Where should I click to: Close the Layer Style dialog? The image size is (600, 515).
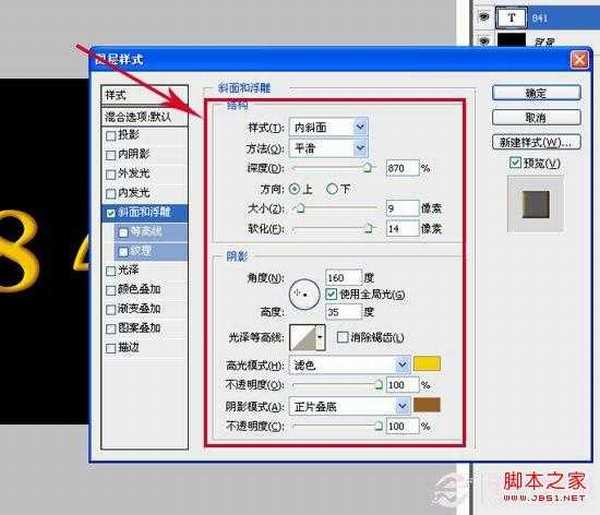coord(577,60)
